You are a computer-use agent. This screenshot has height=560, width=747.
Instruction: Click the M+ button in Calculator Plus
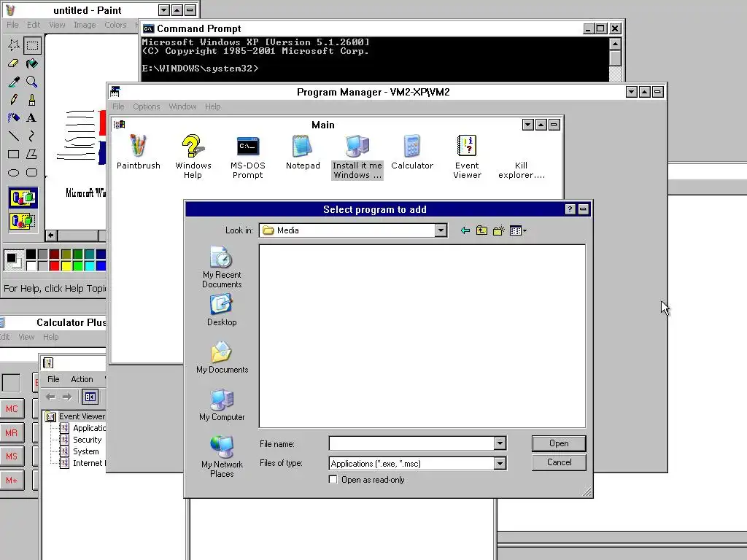12,480
